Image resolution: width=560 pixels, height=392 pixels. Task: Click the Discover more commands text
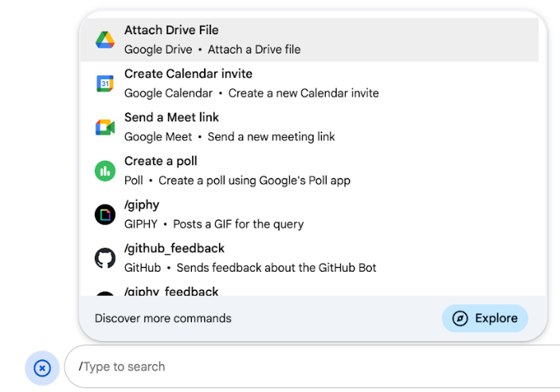pos(163,319)
